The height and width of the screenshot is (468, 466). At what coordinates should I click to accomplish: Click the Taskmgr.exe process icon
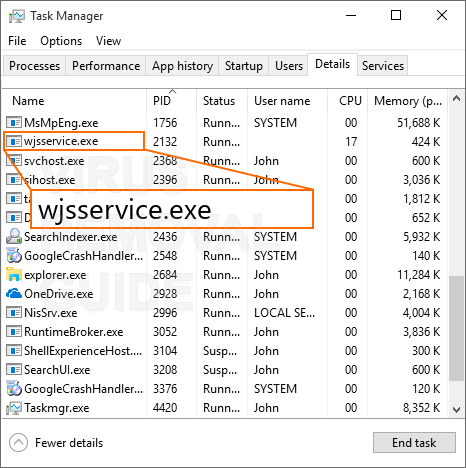(14, 408)
